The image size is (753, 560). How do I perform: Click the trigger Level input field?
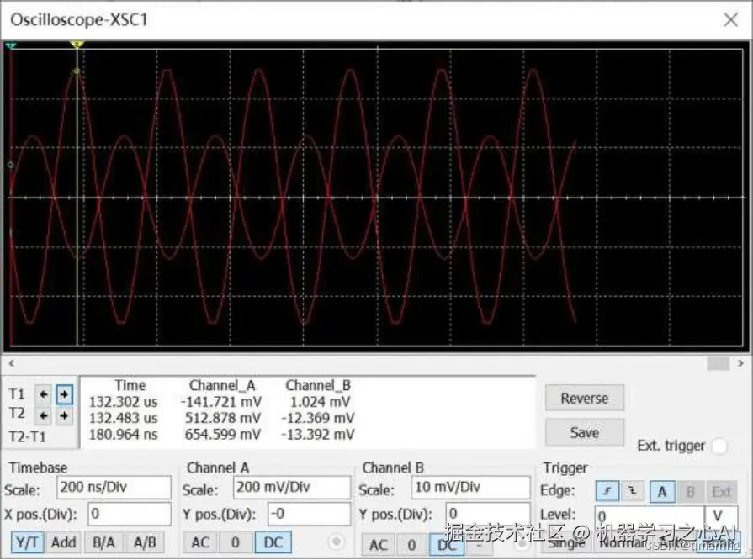(x=650, y=516)
